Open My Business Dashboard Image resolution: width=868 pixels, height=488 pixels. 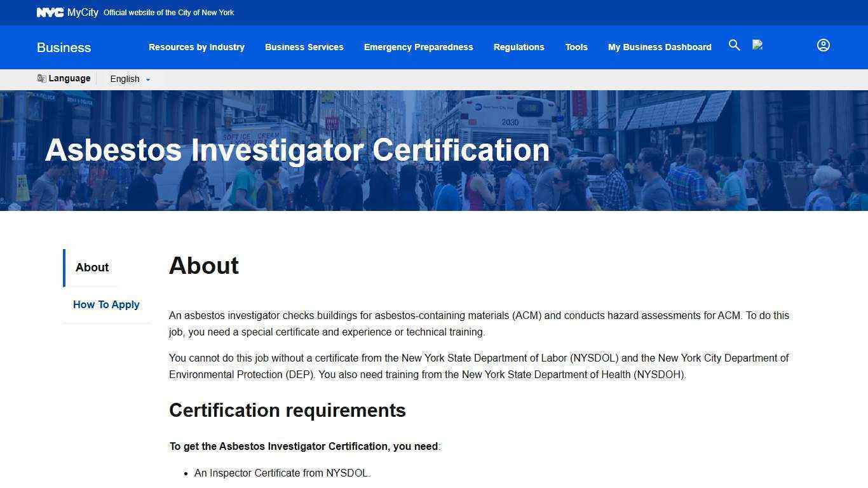660,47
